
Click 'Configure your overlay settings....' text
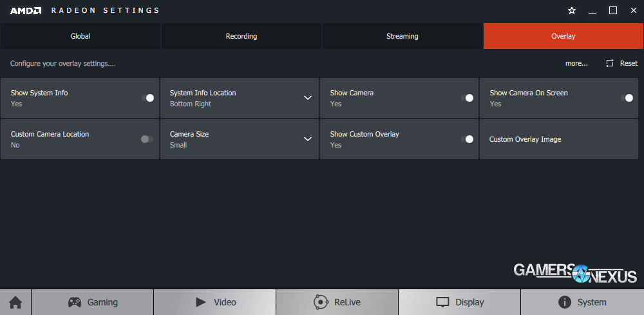pos(63,64)
